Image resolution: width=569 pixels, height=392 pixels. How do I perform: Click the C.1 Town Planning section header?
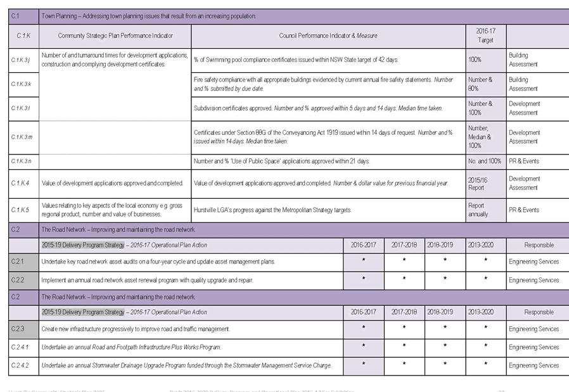tap(149, 16)
